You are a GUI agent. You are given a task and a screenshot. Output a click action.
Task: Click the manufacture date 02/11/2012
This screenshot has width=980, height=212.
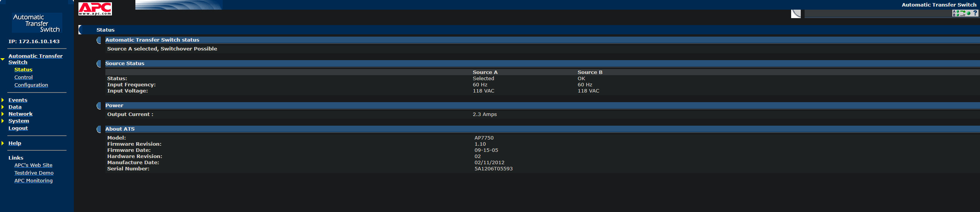click(489, 163)
